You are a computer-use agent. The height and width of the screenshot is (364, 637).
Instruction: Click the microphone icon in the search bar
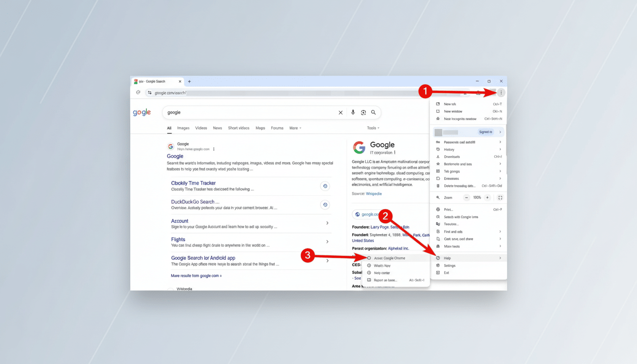[x=353, y=112]
